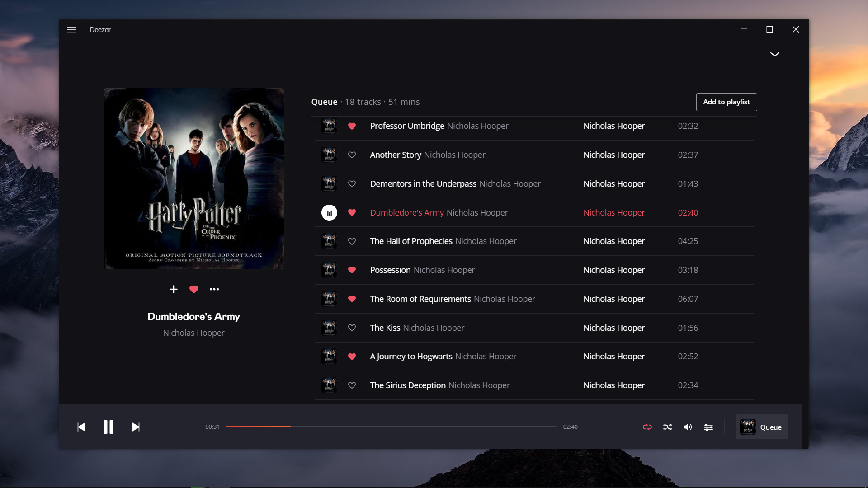Hide the Queue panel button
Viewport: 868px width, 488px height.
pos(761,427)
